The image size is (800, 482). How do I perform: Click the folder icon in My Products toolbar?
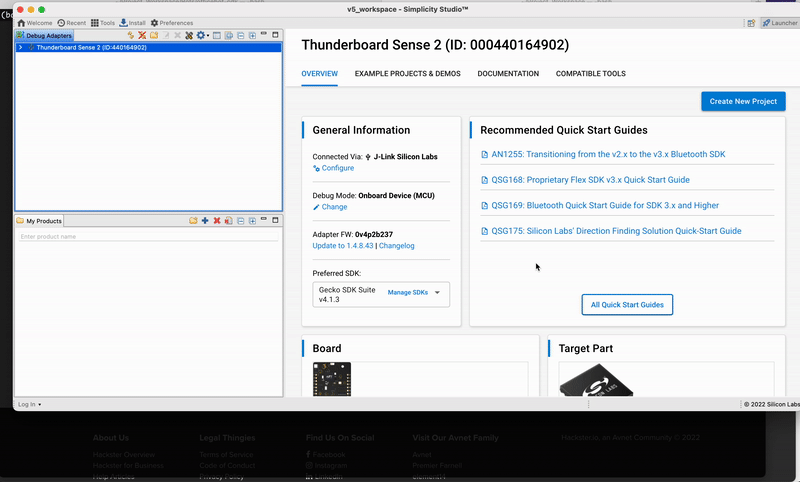193,221
